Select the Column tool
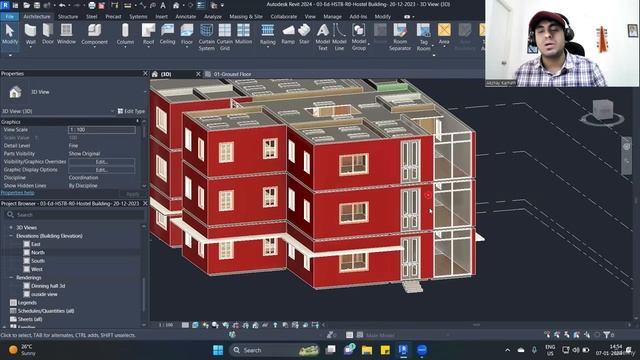640x360 pixels. click(125, 34)
